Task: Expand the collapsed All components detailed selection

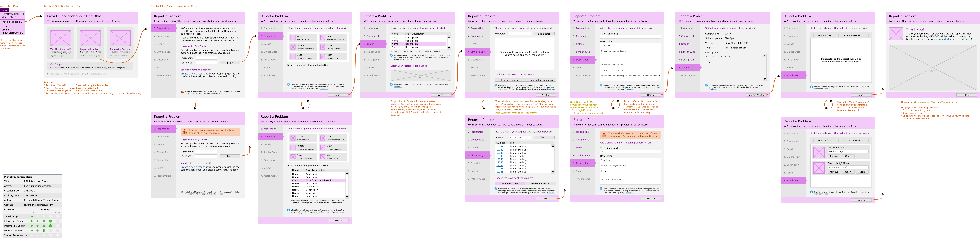Action: pyautogui.click(x=288, y=65)
